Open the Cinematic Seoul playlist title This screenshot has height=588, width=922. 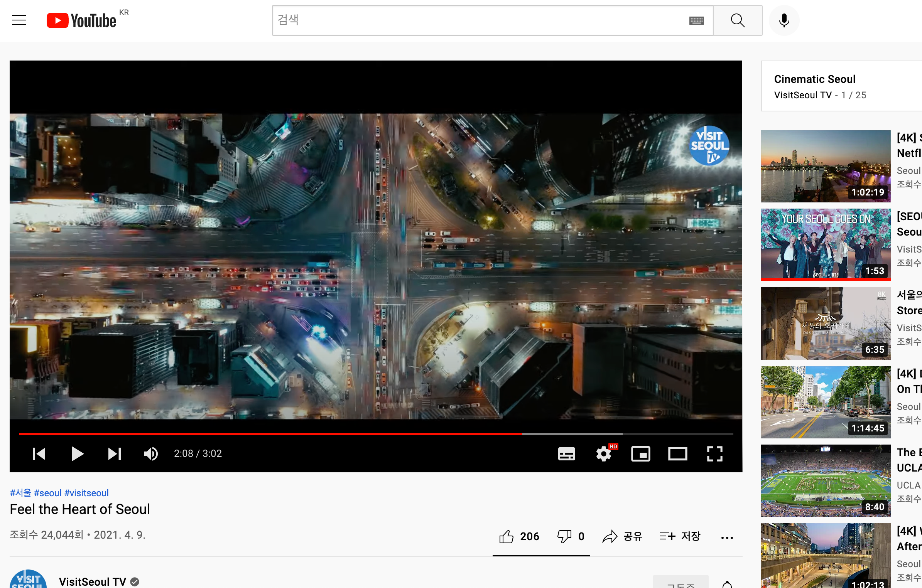(x=815, y=79)
